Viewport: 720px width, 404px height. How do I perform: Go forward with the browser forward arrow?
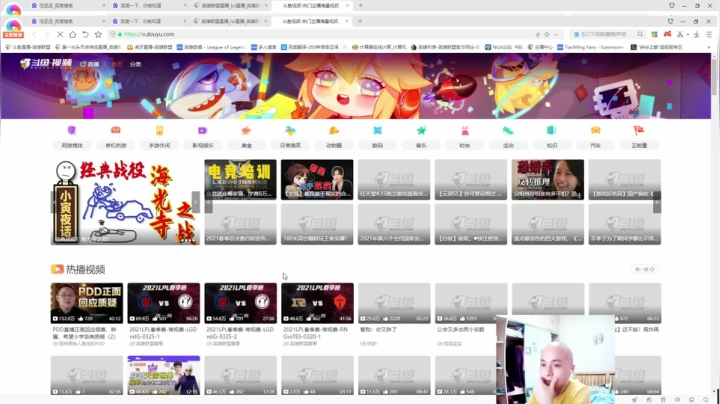(x=47, y=34)
